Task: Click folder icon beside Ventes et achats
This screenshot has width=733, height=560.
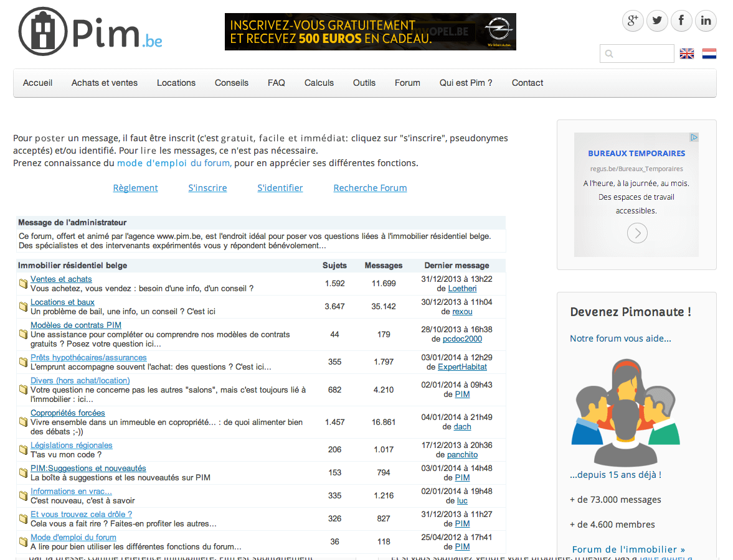Action: pos(24,284)
